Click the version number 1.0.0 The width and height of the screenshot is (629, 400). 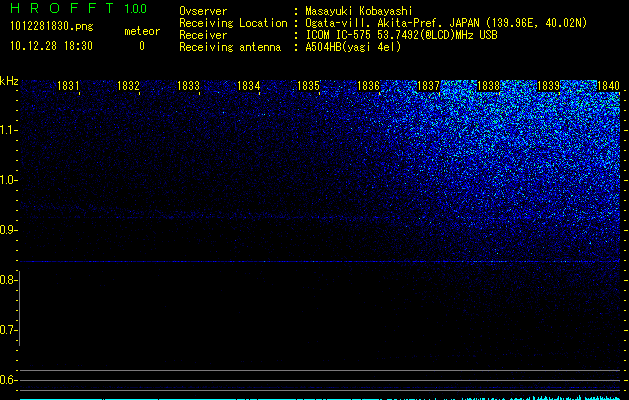(136, 9)
